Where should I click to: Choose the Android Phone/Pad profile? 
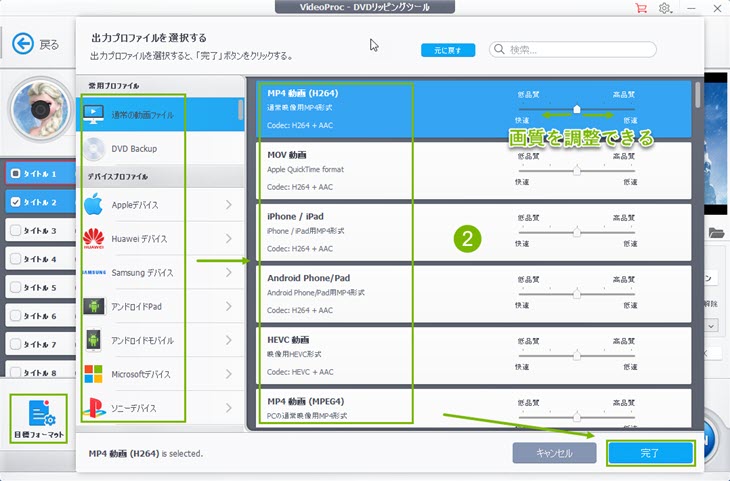[473, 294]
